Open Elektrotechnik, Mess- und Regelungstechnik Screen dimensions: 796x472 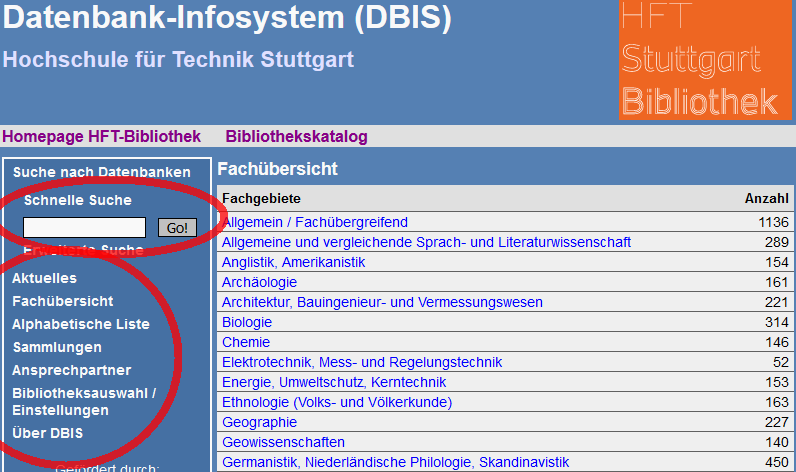point(362,362)
